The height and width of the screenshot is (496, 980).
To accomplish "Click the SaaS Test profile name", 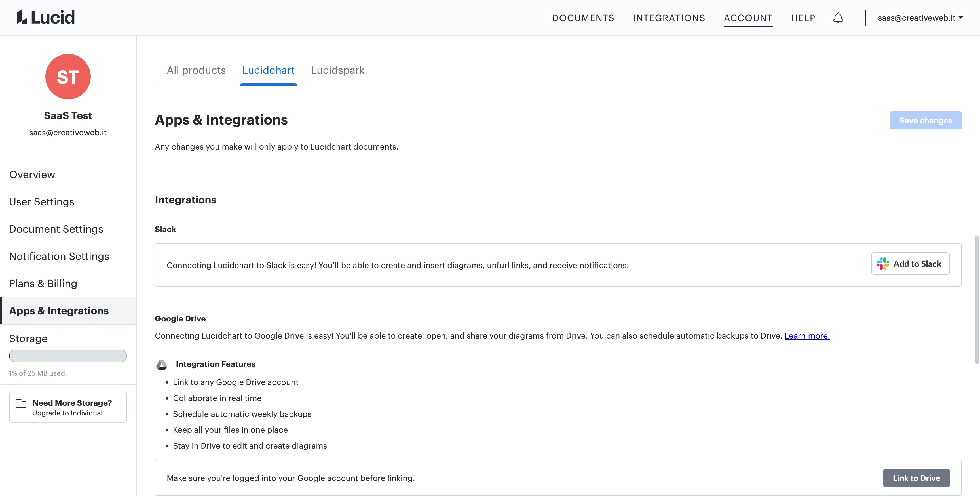I will [x=68, y=115].
